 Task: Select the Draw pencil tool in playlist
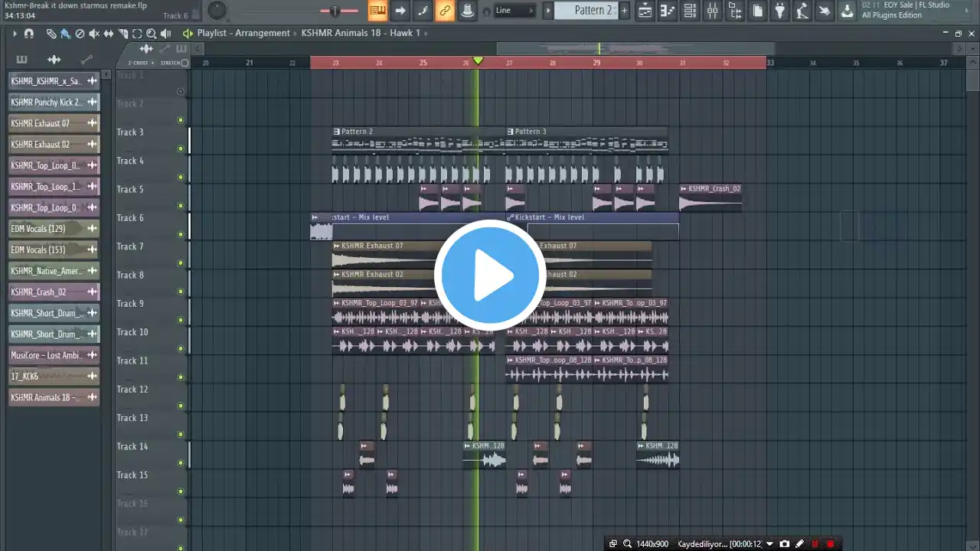(x=51, y=34)
